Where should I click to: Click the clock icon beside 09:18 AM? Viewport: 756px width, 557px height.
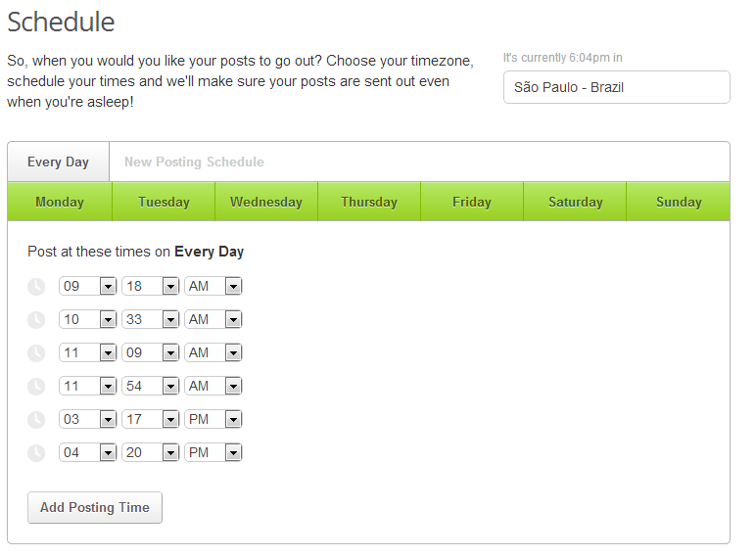(36, 287)
